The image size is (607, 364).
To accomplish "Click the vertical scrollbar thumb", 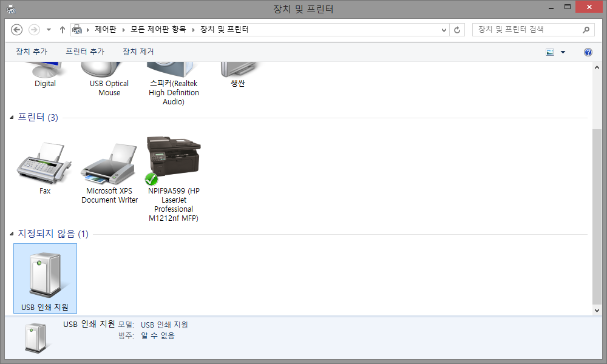I will [597, 217].
